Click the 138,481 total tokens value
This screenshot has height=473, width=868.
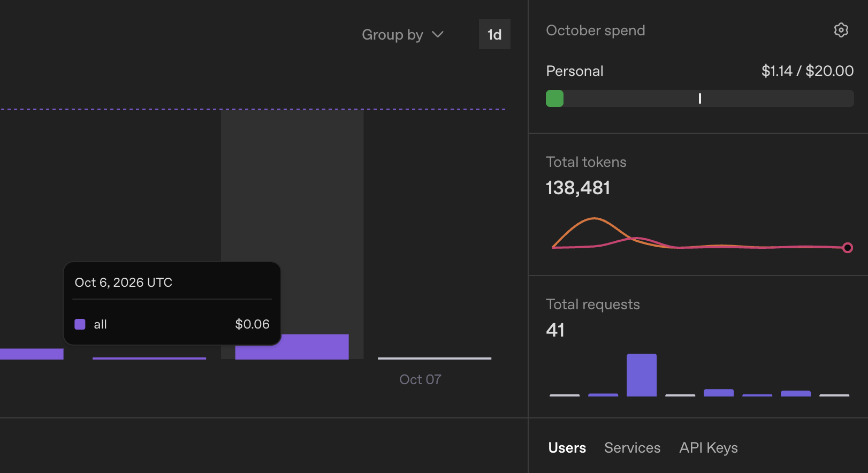pyautogui.click(x=578, y=188)
